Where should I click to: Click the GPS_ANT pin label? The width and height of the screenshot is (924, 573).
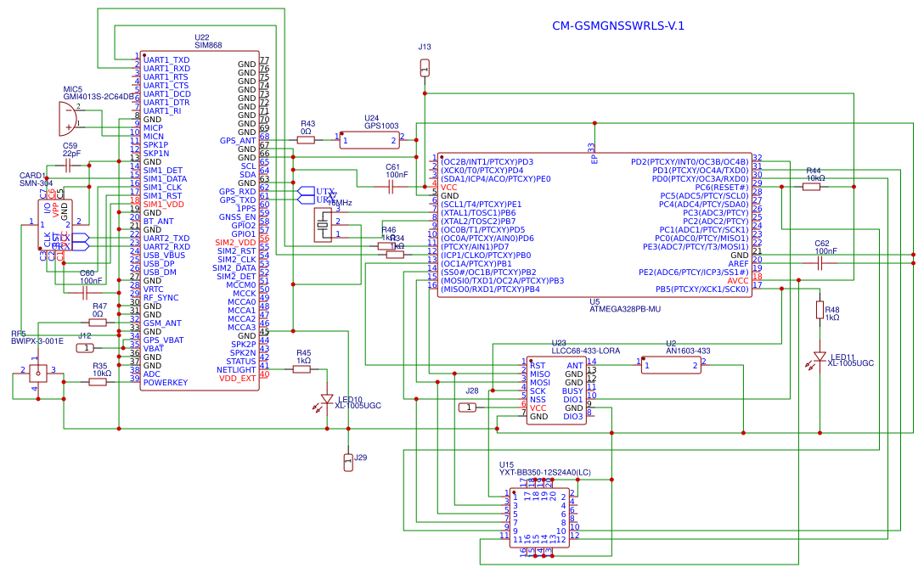pos(238,141)
